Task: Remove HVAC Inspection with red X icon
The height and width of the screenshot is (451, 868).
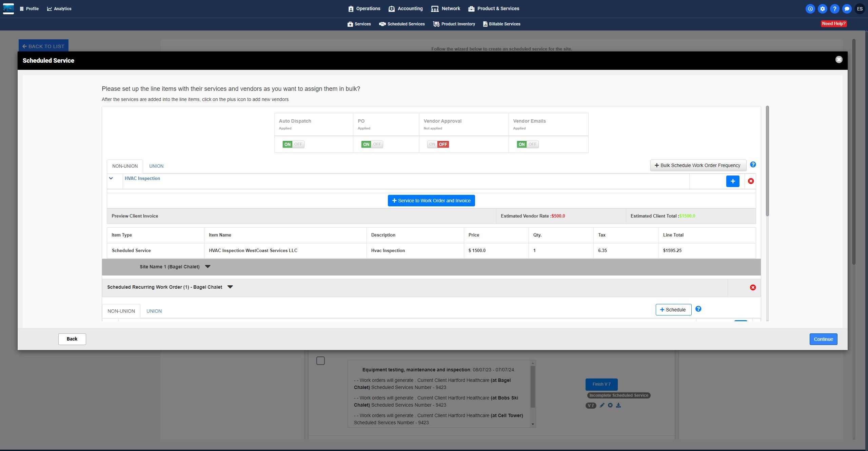Action: click(x=751, y=181)
